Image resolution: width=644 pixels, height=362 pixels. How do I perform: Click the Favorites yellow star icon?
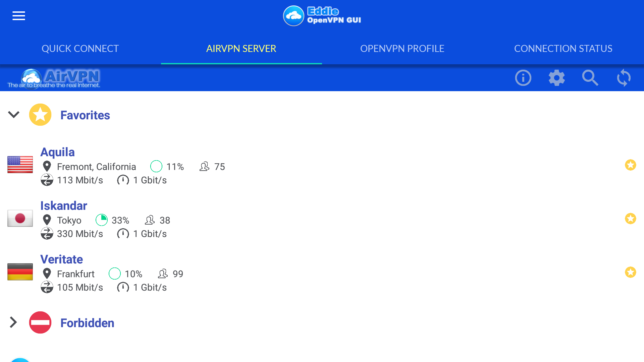coord(40,115)
